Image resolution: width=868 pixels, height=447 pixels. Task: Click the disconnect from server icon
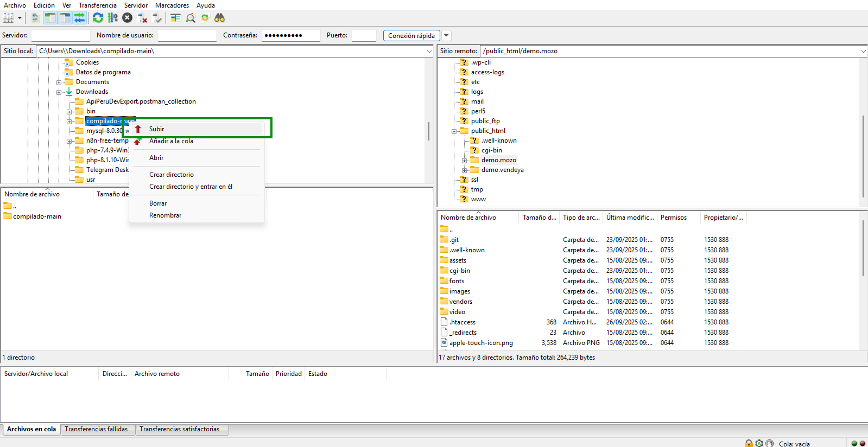pos(142,18)
